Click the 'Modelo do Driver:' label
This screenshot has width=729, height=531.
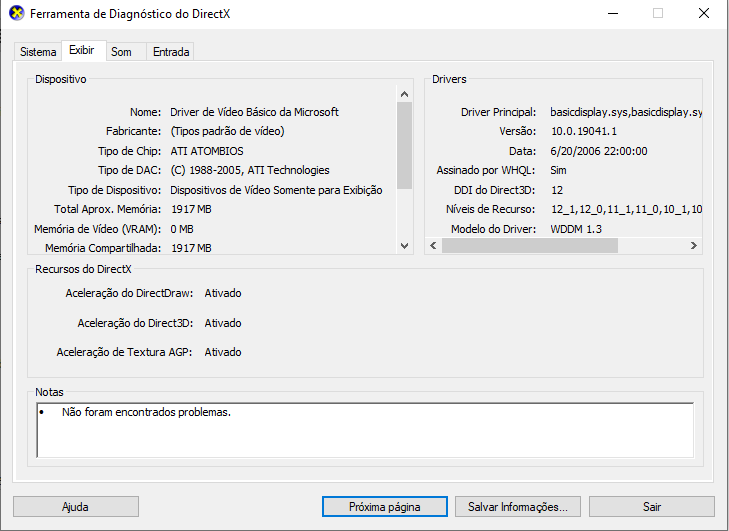click(x=493, y=229)
